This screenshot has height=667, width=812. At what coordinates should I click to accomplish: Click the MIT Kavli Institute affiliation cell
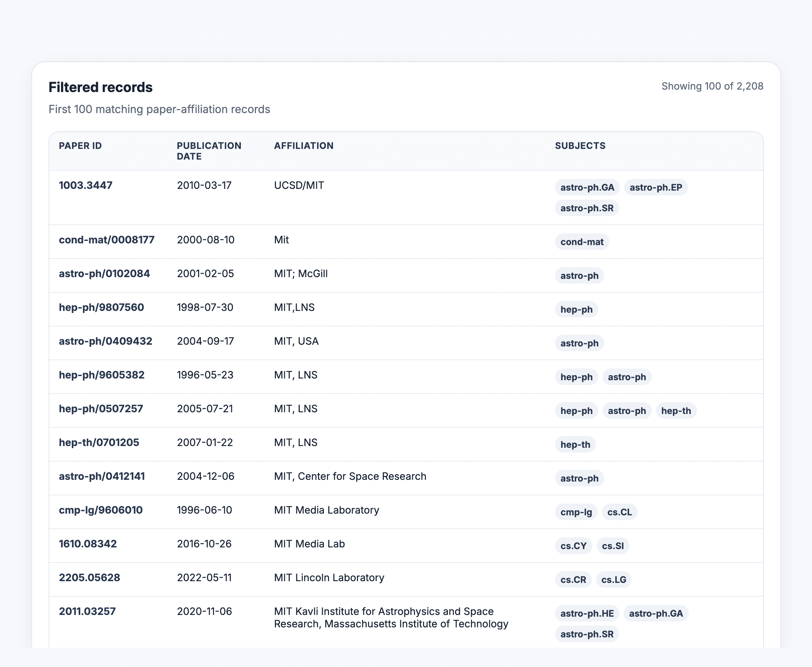coord(391,618)
